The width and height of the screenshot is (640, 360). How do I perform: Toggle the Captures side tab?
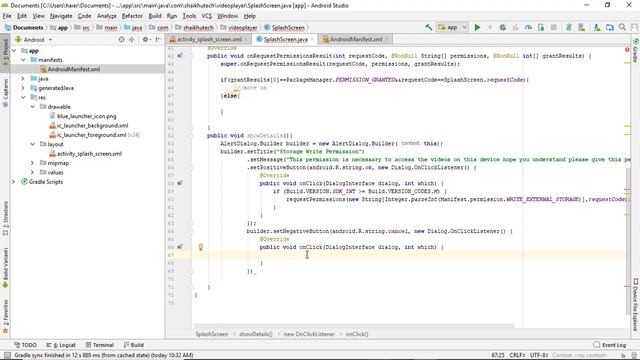[5, 93]
